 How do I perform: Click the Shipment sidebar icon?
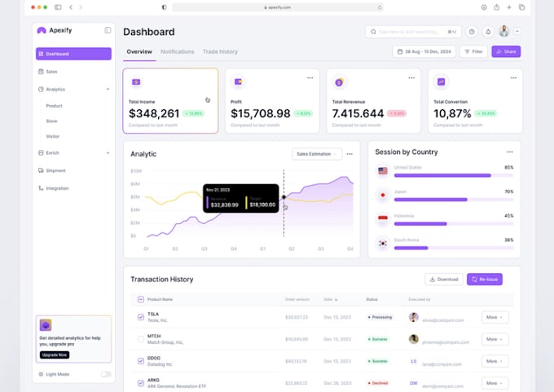[41, 170]
